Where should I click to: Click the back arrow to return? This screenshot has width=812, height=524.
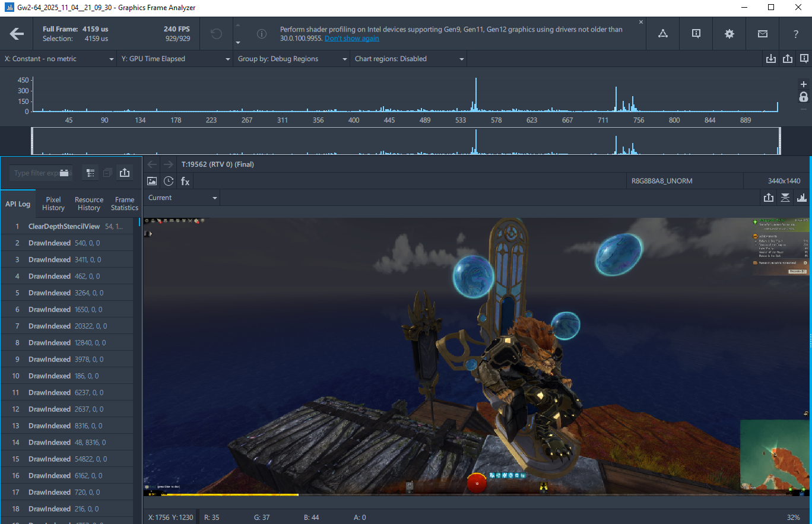pyautogui.click(x=17, y=34)
